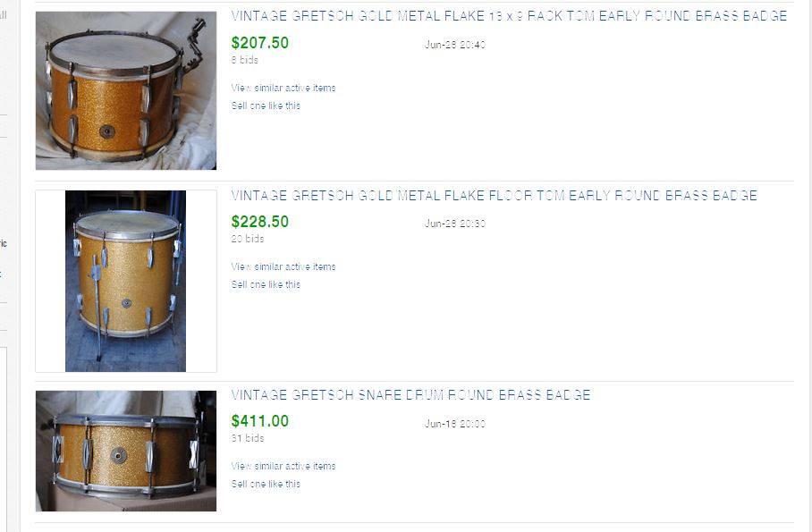Click the $207.50 sold price
Viewport: 812px width, 532px height.
click(x=259, y=43)
